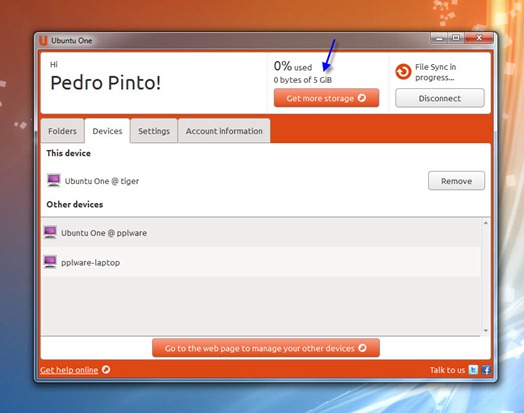
Task: Open the Facebook icon next to Talk to us
Action: click(486, 370)
